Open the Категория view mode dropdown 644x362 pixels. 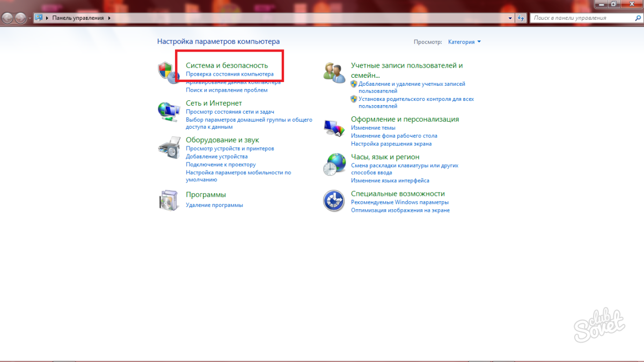[464, 42]
